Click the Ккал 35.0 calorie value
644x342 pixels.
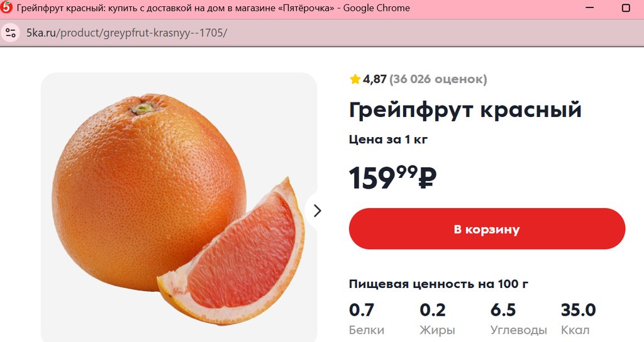click(x=578, y=311)
